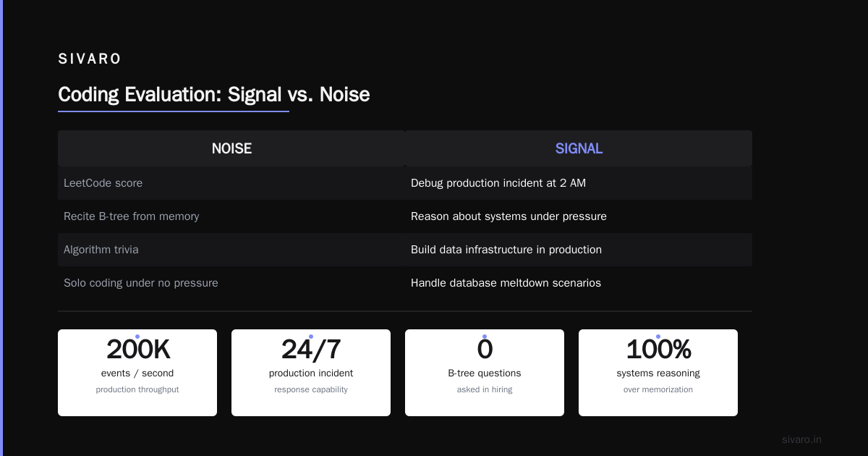
Task: Click the 24/7 statistic value
Action: pos(311,350)
